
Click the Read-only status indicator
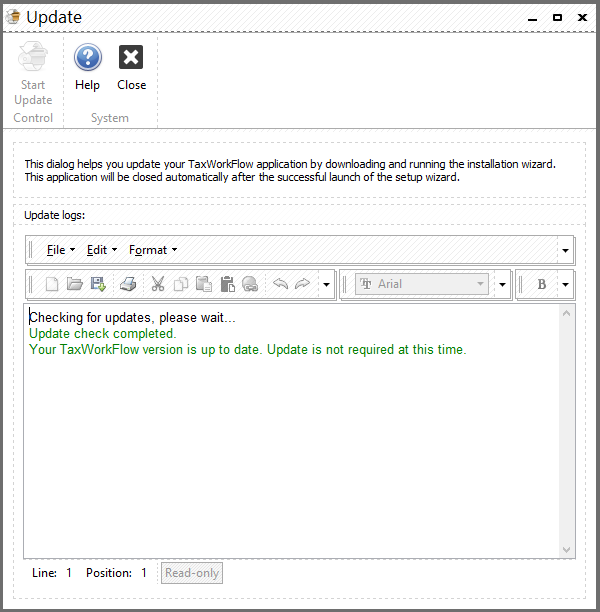pos(192,573)
